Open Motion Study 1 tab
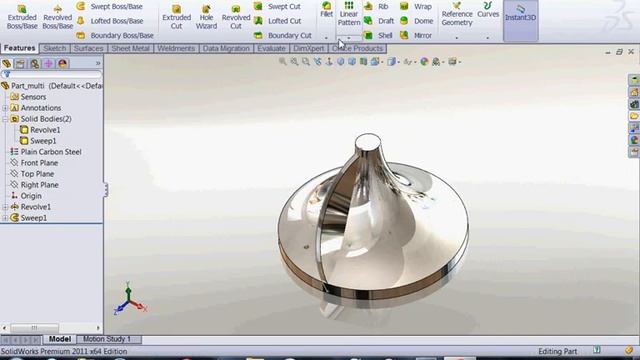Screen dimensions: 640x360 click(x=107, y=339)
